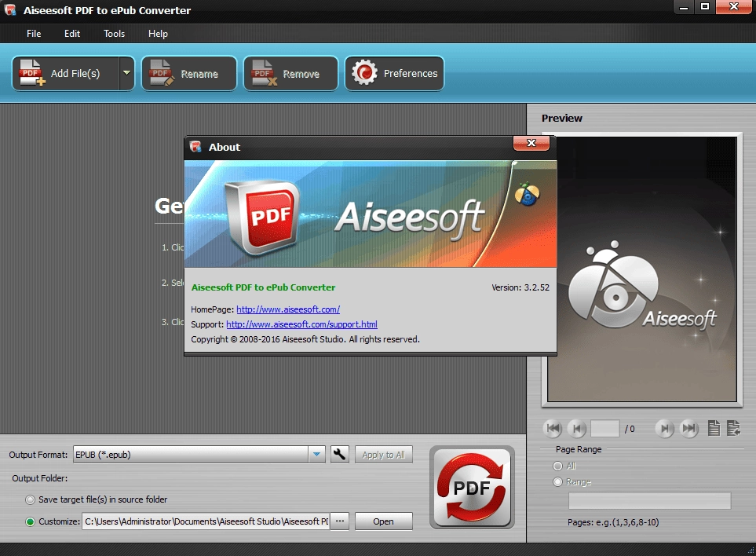Click the single page document icon
The image size is (756, 556).
tap(714, 428)
